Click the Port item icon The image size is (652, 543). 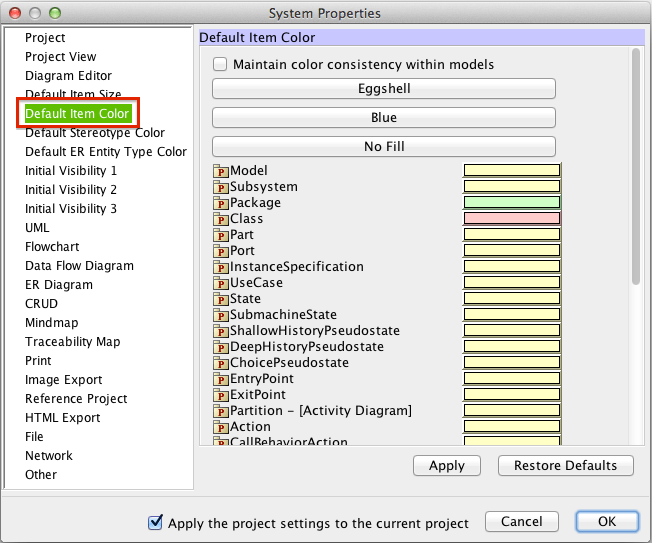pyautogui.click(x=221, y=251)
